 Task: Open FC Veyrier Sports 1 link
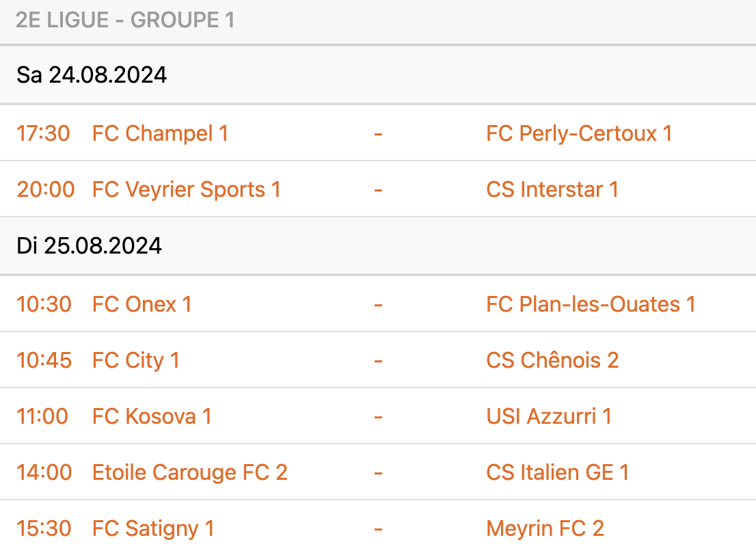click(186, 189)
